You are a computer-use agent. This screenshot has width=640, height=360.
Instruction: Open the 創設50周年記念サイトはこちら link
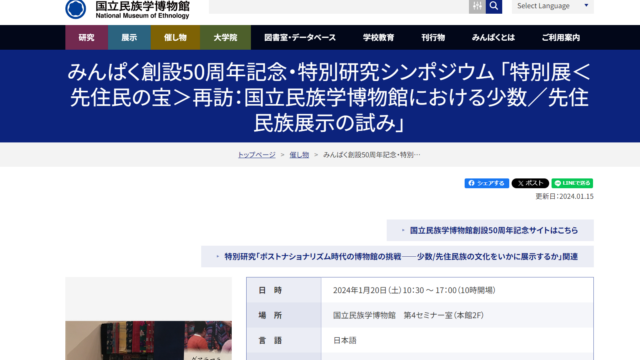(490, 230)
